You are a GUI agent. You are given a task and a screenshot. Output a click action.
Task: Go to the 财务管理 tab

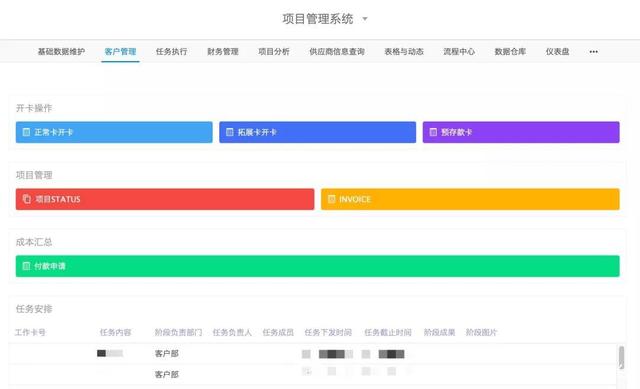(x=223, y=51)
